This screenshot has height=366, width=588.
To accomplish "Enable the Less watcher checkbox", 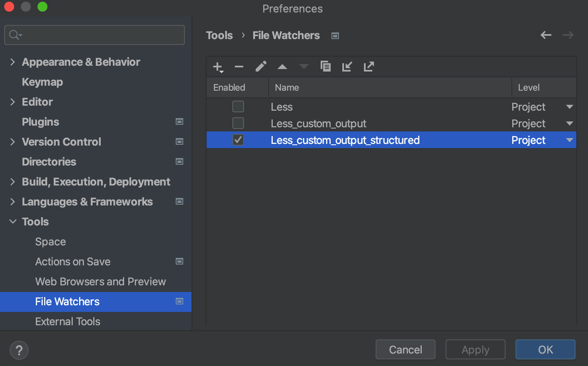I will [x=238, y=106].
